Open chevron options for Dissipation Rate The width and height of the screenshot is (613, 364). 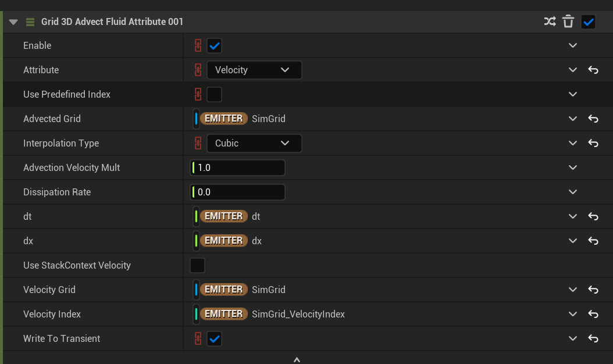coord(573,192)
